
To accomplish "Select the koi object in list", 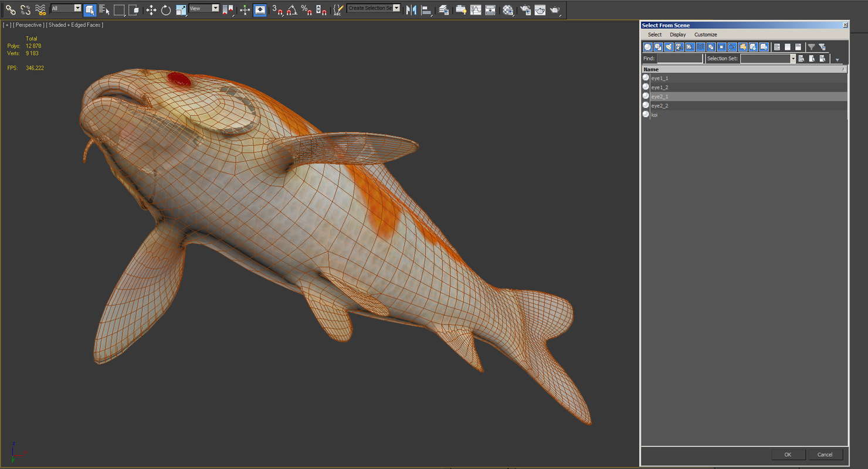I will click(655, 115).
